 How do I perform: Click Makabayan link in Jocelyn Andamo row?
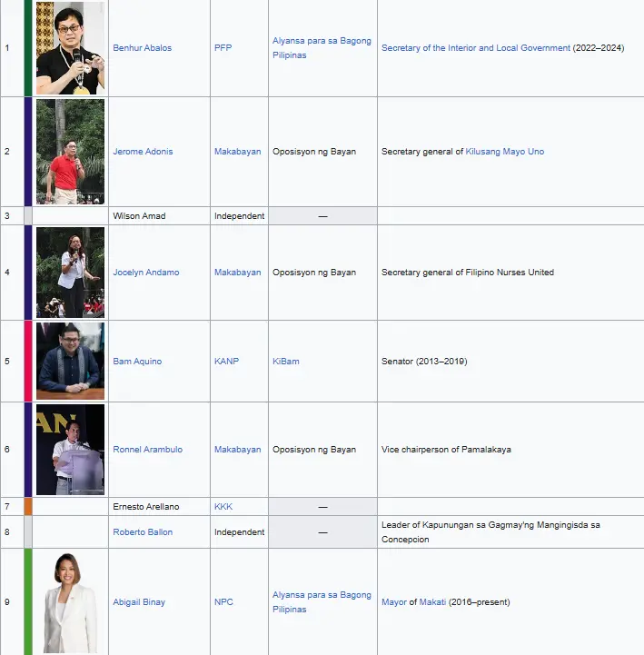237,272
